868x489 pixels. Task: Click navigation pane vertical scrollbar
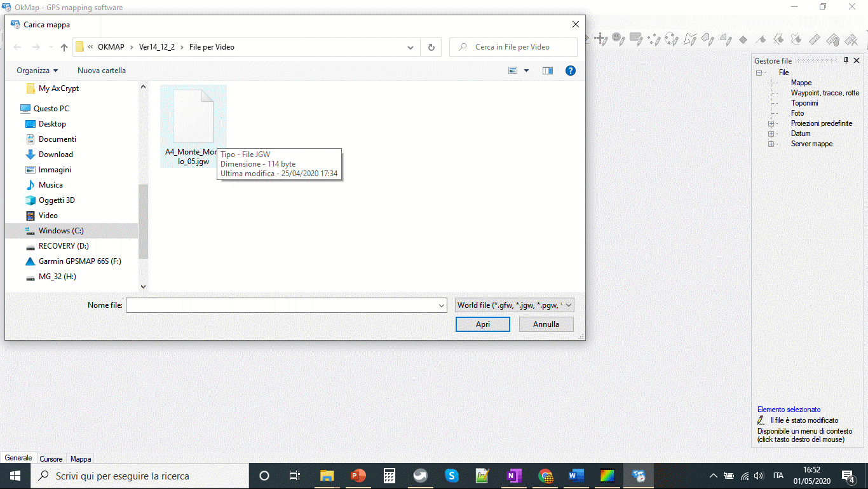coord(143,221)
